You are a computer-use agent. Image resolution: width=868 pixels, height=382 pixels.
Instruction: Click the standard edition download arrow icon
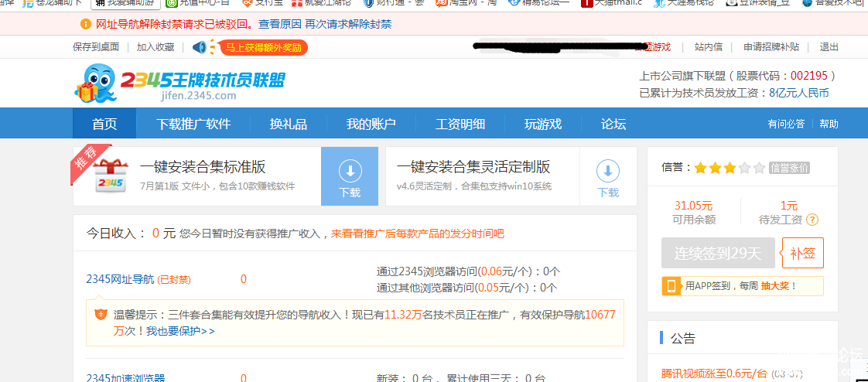coord(350,171)
